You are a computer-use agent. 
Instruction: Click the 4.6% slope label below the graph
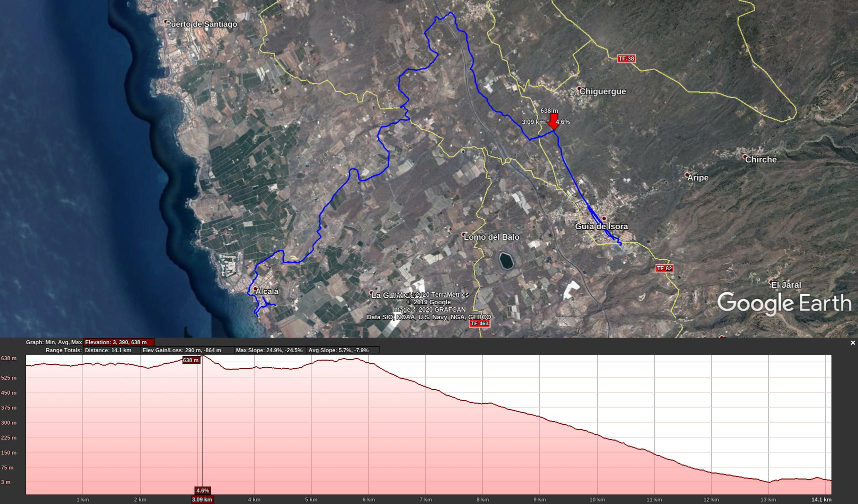(202, 491)
